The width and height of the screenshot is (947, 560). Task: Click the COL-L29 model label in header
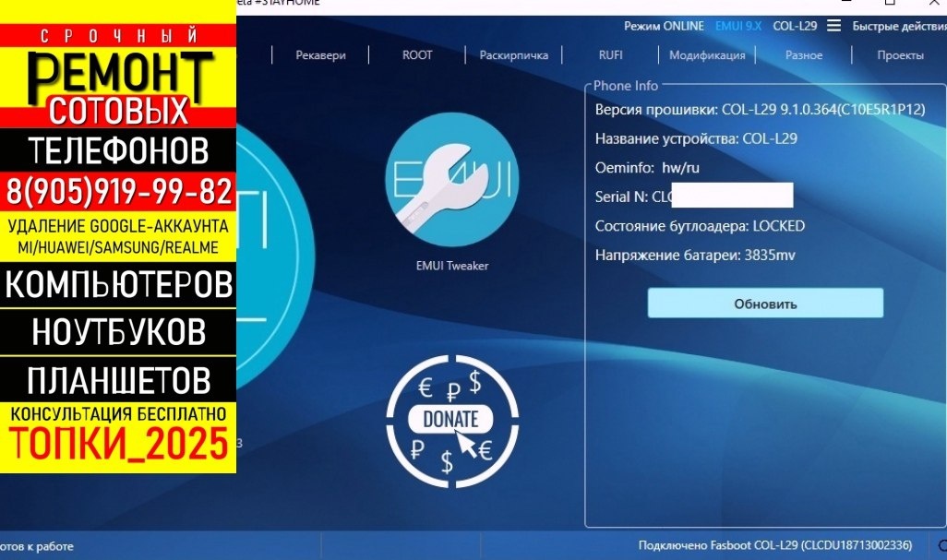pos(795,26)
